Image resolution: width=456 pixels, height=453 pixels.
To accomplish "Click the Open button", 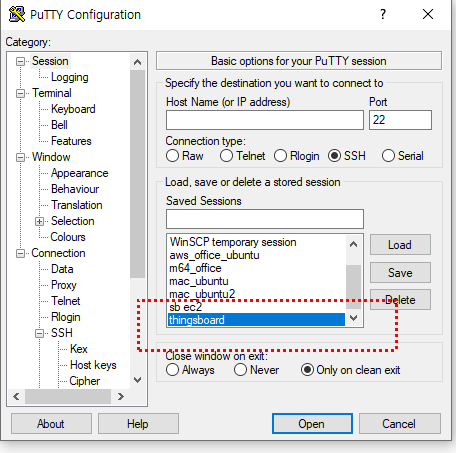I will (x=312, y=424).
